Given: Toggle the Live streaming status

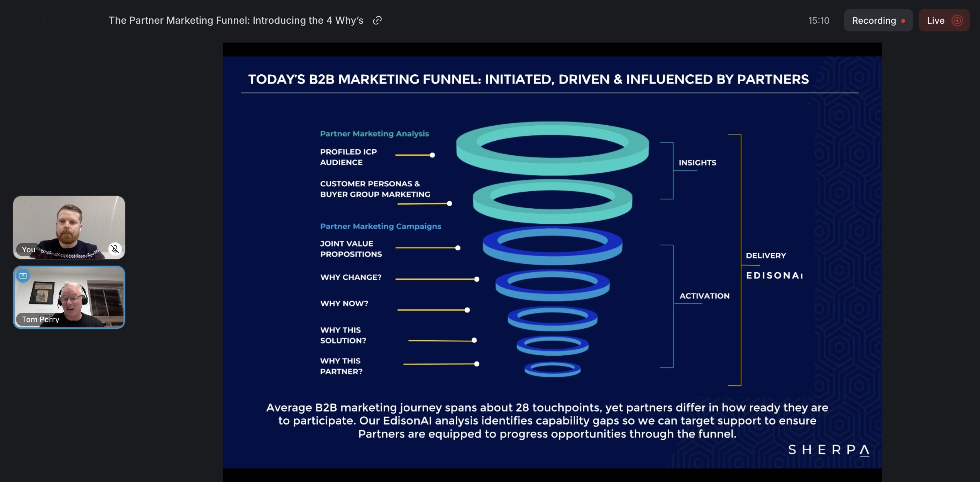Looking at the screenshot, I should 944,20.
